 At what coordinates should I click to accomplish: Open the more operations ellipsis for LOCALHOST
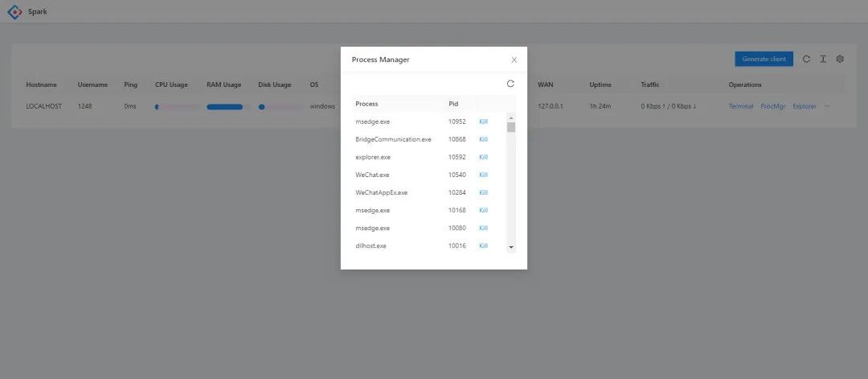pos(826,106)
